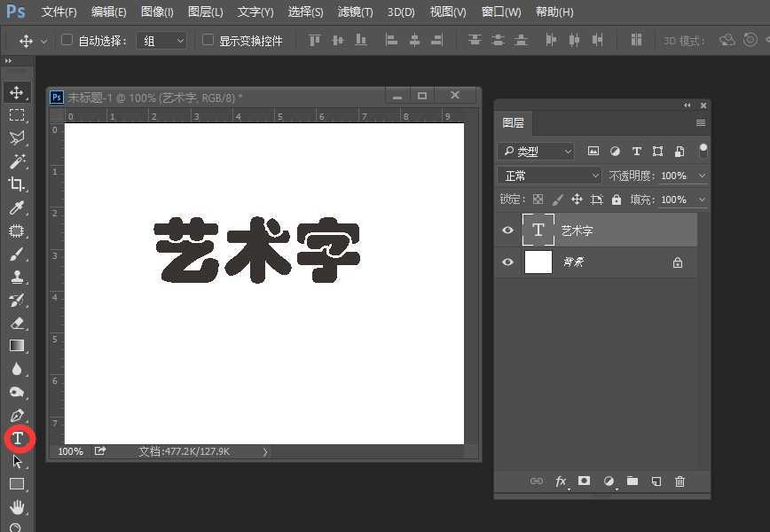
Task: Open the 滤镜 menu
Action: coord(355,12)
